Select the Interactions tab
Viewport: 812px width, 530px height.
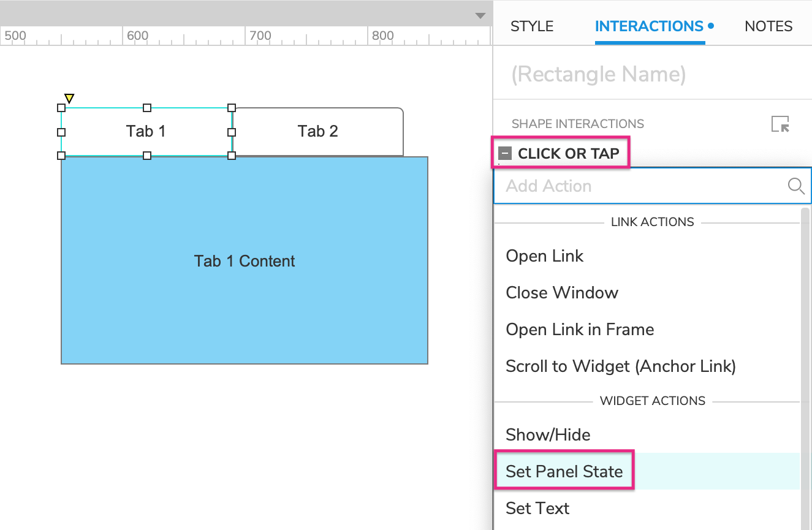tap(649, 26)
